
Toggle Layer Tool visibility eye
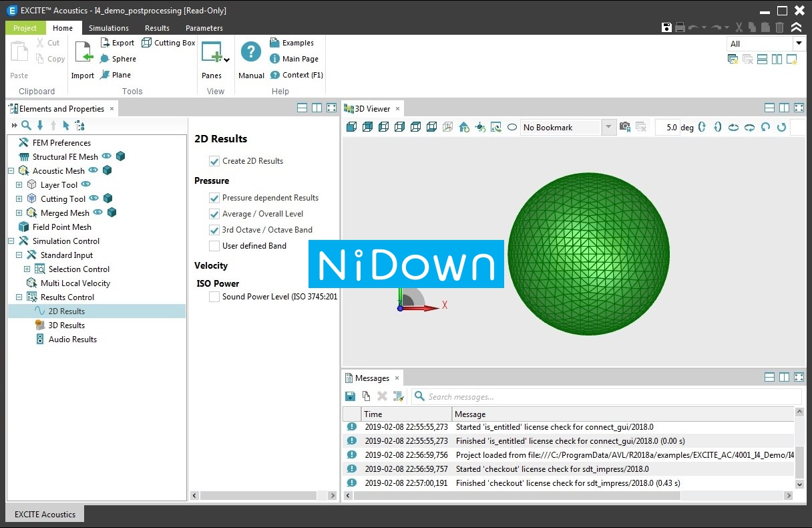point(85,184)
